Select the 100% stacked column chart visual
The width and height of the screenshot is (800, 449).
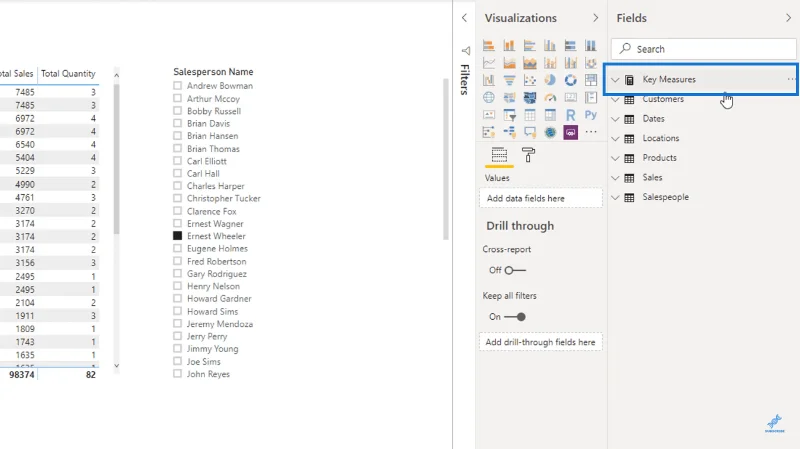[x=591, y=45]
